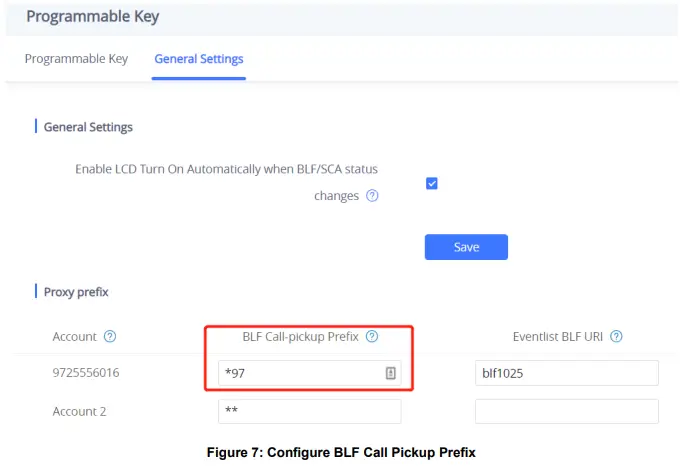Image resolution: width=680 pixels, height=468 pixels.
Task: Click Account 2's ** prefix field
Action: [309, 411]
